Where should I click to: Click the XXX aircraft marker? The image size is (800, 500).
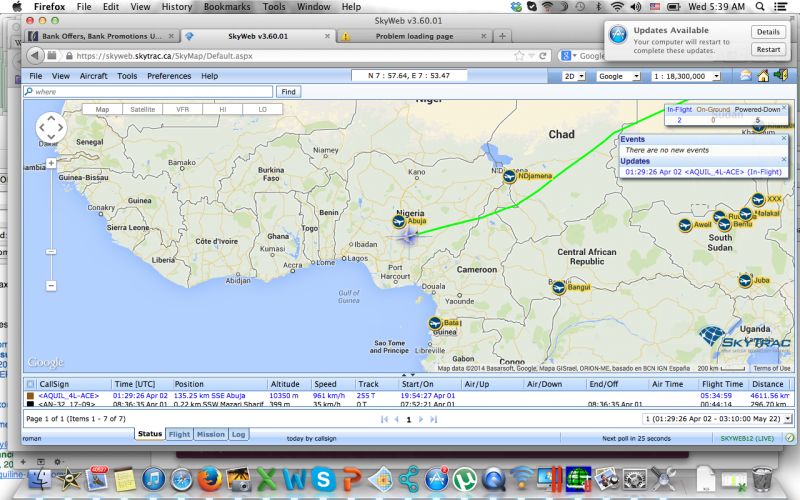tap(758, 199)
